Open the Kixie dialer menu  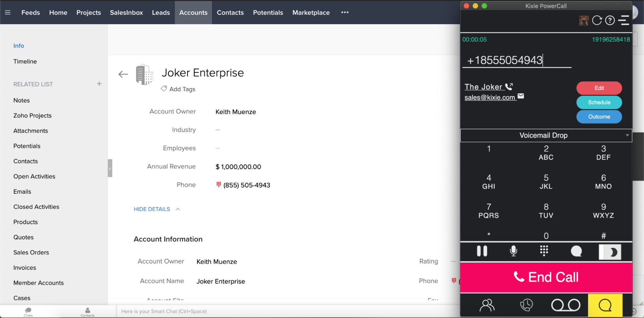(x=624, y=20)
